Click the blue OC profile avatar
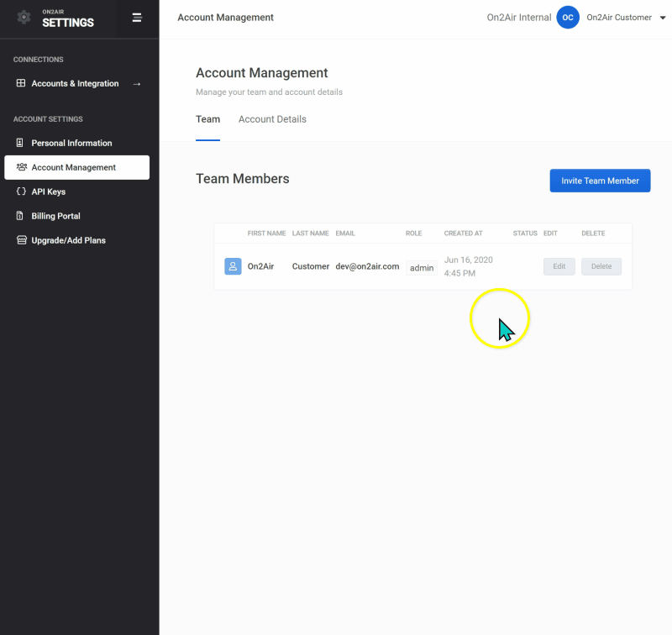Screen dimensions: 672x635 [x=568, y=18]
